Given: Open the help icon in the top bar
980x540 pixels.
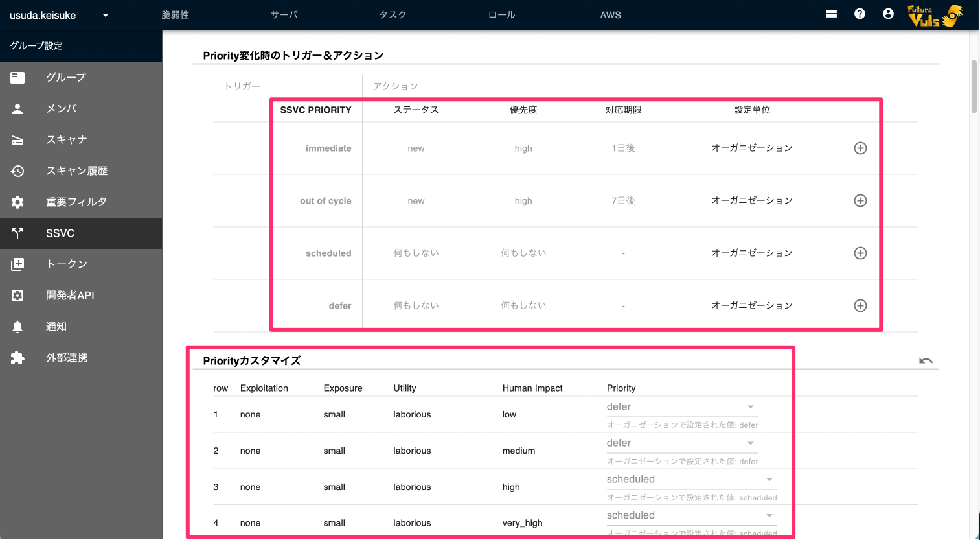Looking at the screenshot, I should (x=860, y=13).
